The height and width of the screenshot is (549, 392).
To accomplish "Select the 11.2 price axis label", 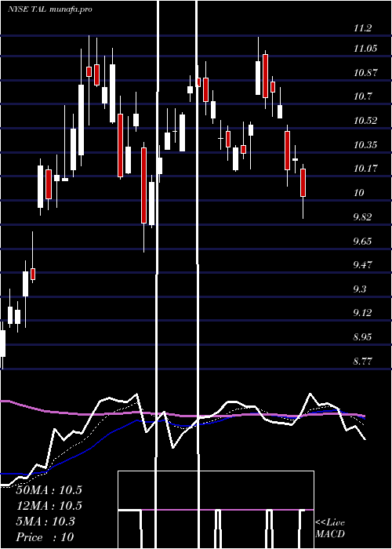I will coord(362,28).
